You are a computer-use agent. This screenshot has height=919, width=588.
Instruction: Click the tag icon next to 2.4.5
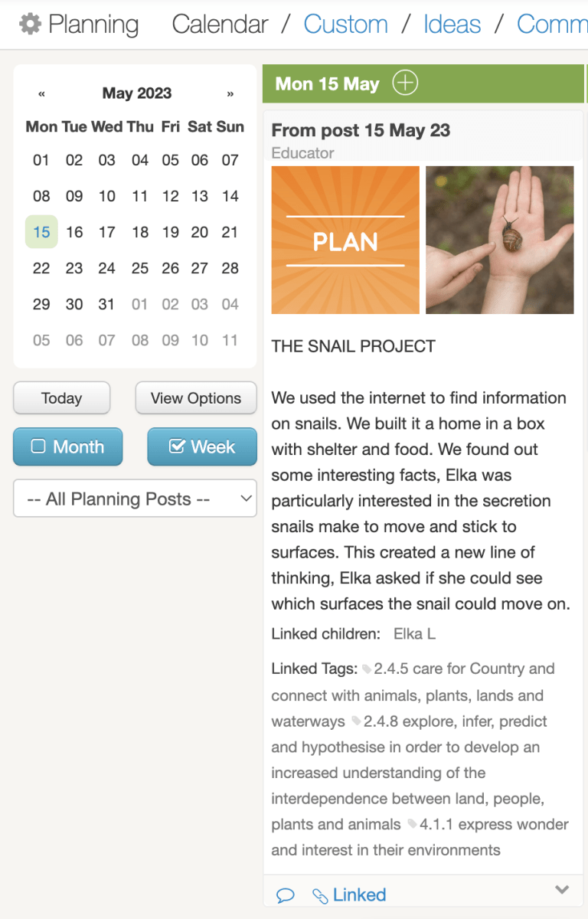368,668
